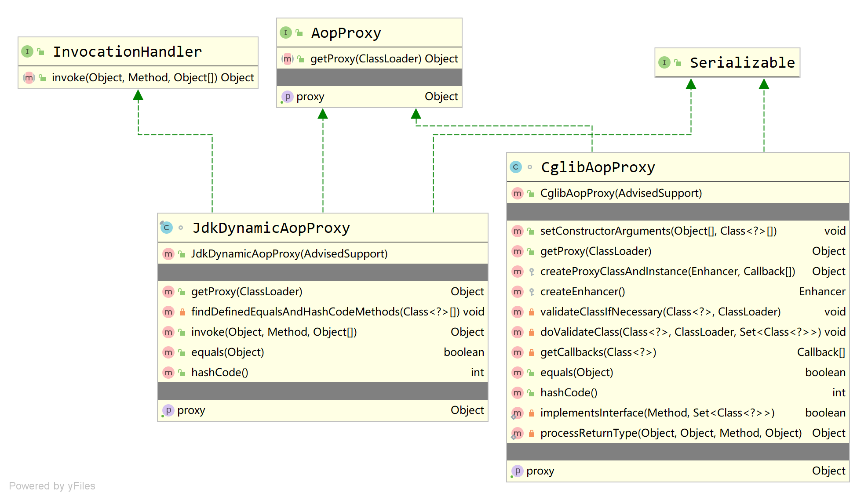Click the method icon for invoke in InvocationHandler
The height and width of the screenshot is (500, 868).
coord(29,78)
